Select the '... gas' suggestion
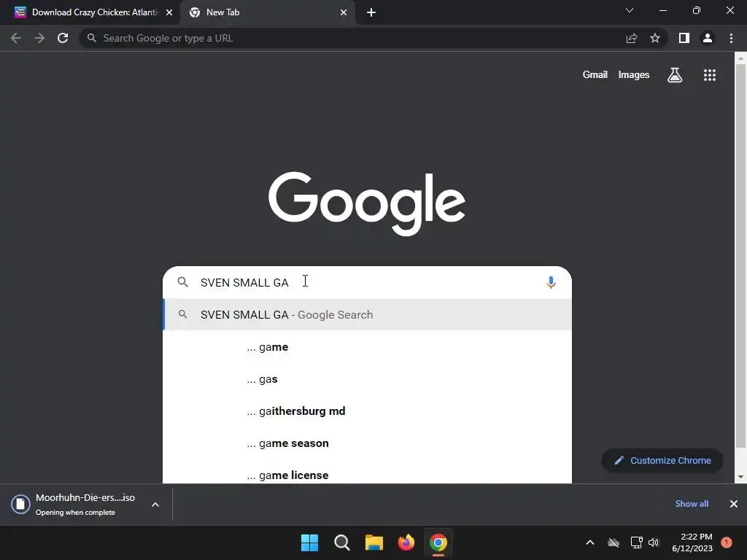The height and width of the screenshot is (560, 747). (368, 379)
